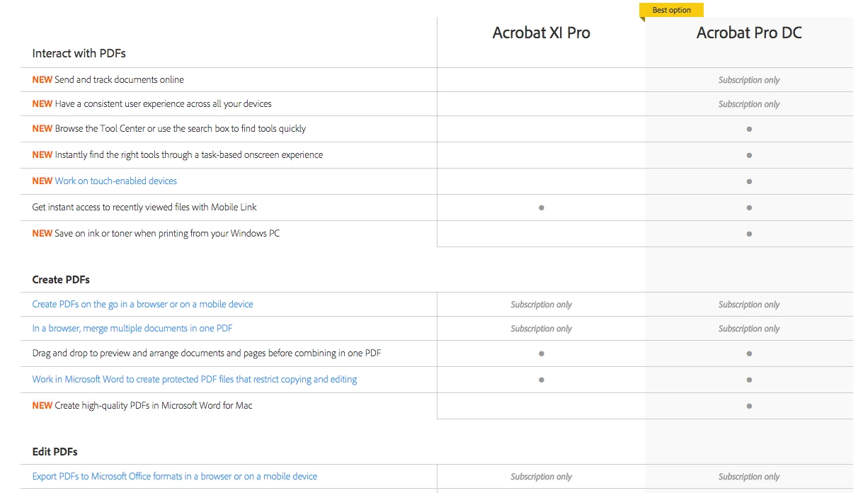This screenshot has height=493, width=868.
Task: Click XI Pro 'Subscription only' for merge documents row
Action: pos(541,329)
